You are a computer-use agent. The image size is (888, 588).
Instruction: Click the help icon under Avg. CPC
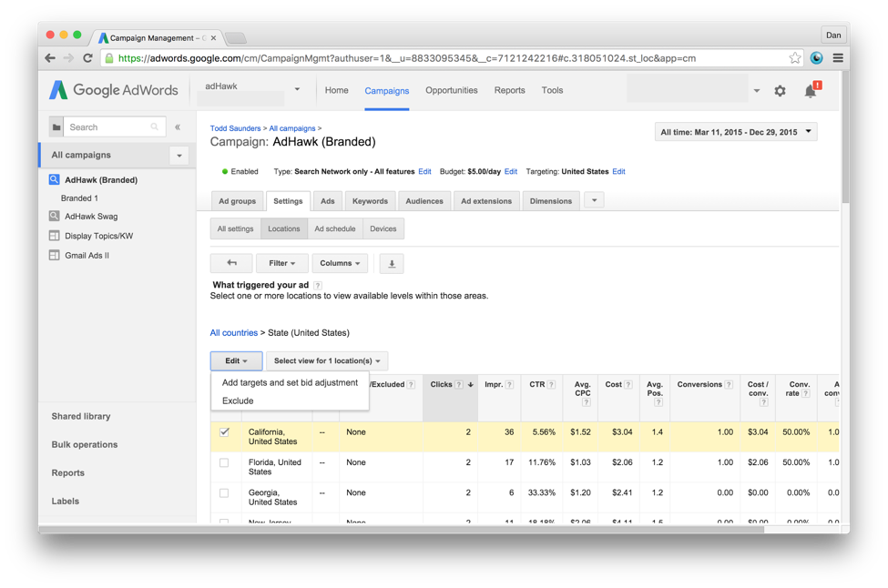(587, 402)
